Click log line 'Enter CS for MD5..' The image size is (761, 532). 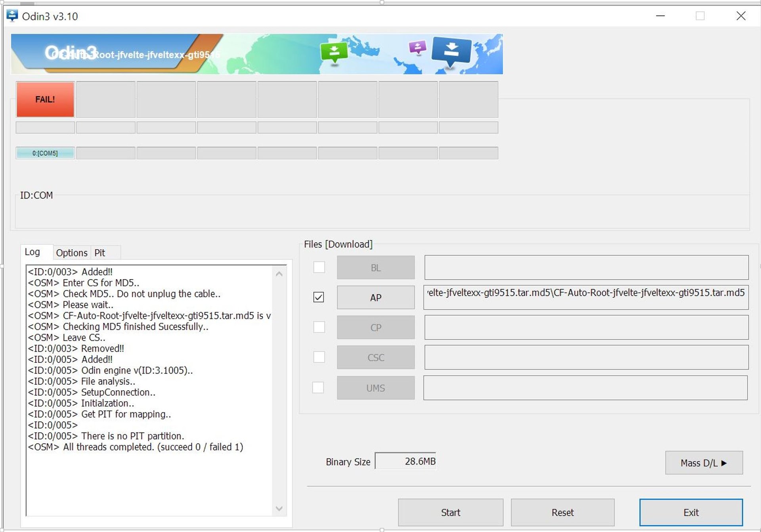[84, 283]
